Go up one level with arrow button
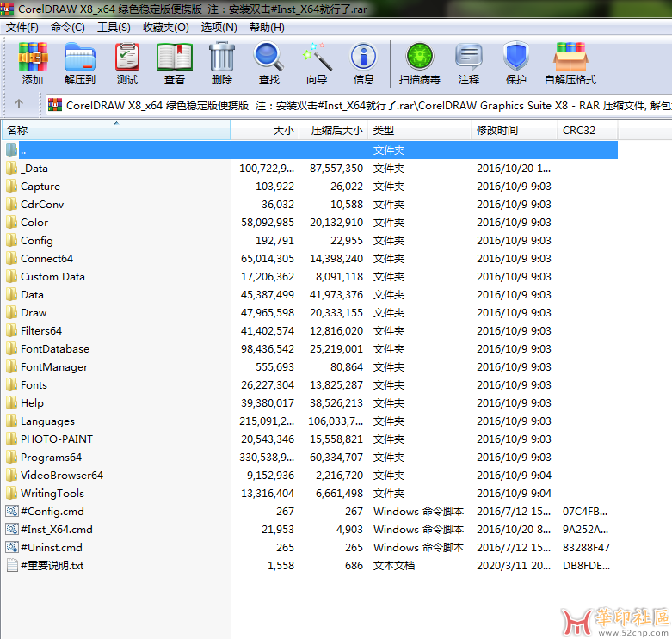The width and height of the screenshot is (672, 639). (x=19, y=104)
